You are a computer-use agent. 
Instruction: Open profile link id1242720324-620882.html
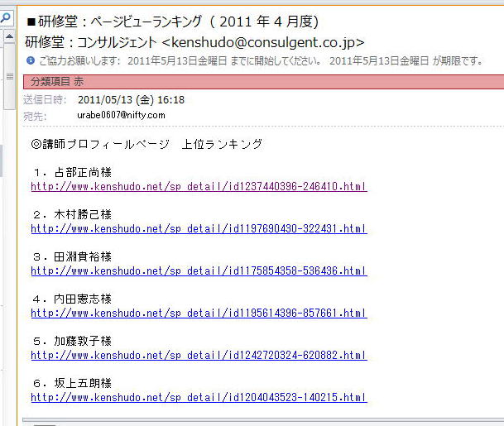point(199,356)
